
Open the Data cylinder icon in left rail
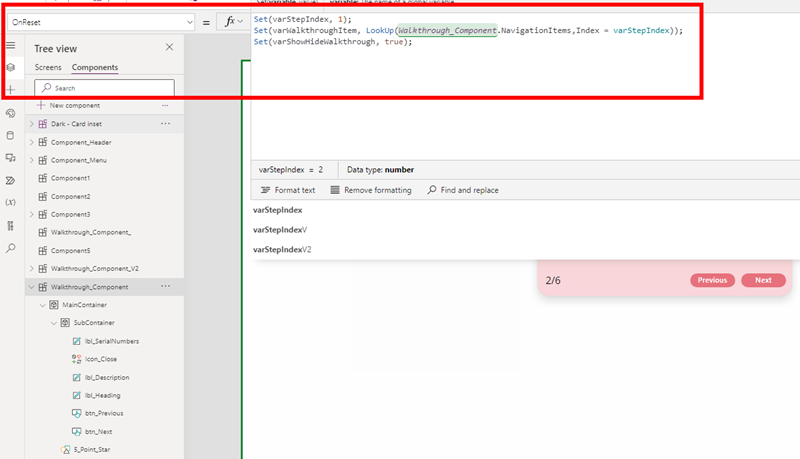11,136
